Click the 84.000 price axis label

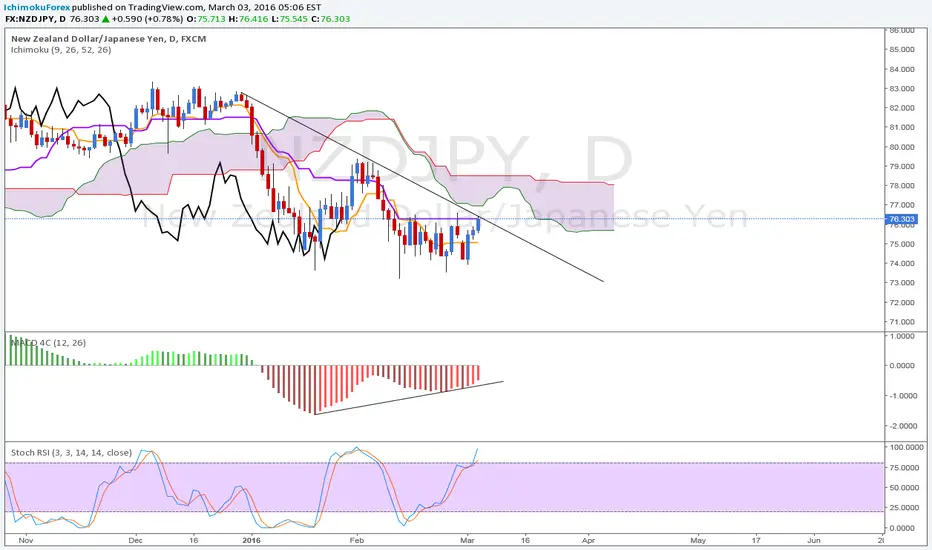902,69
